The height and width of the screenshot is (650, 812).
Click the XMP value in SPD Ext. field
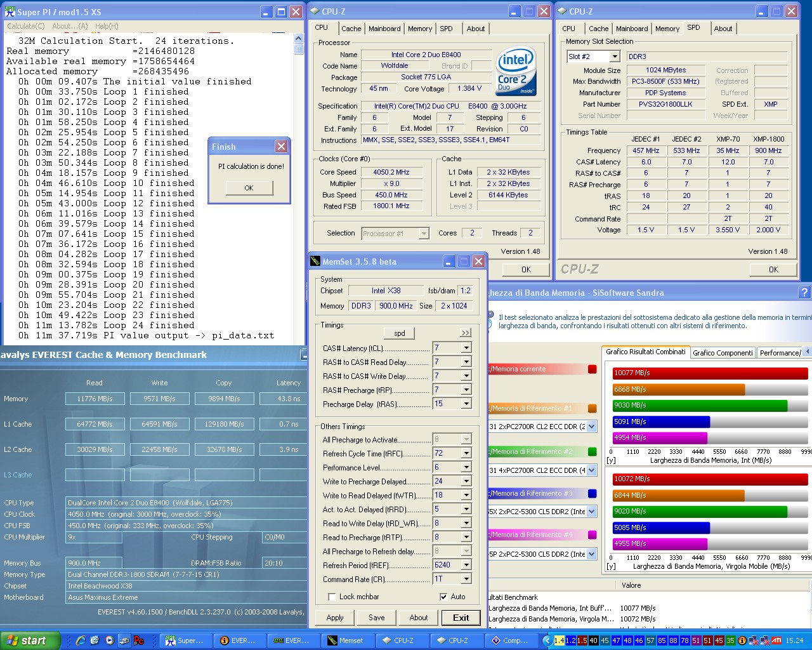(771, 104)
